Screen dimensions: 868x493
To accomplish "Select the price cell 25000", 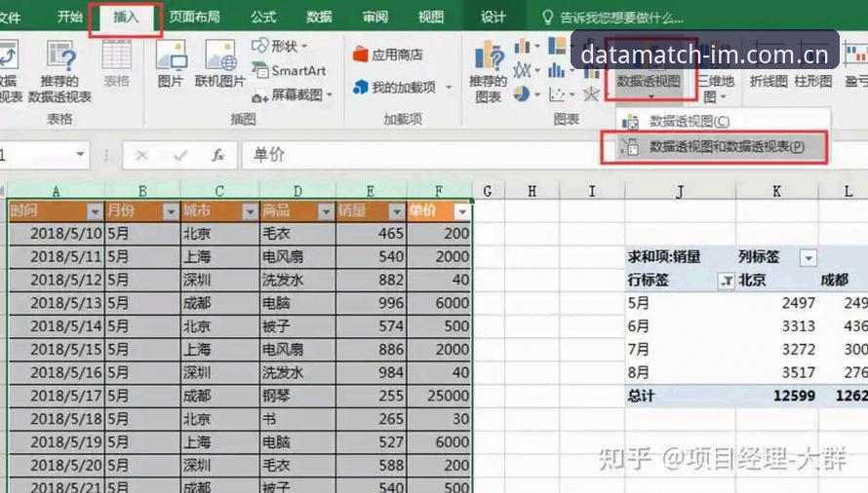I will tap(439, 397).
